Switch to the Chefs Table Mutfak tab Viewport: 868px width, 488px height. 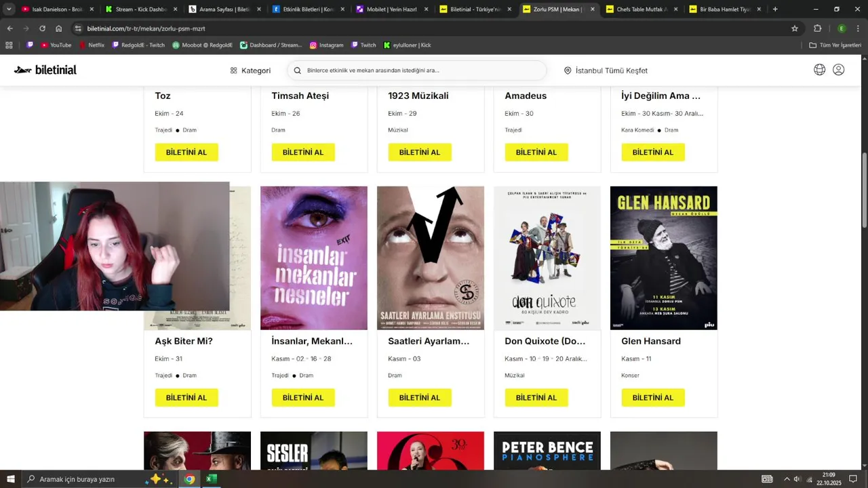coord(642,9)
